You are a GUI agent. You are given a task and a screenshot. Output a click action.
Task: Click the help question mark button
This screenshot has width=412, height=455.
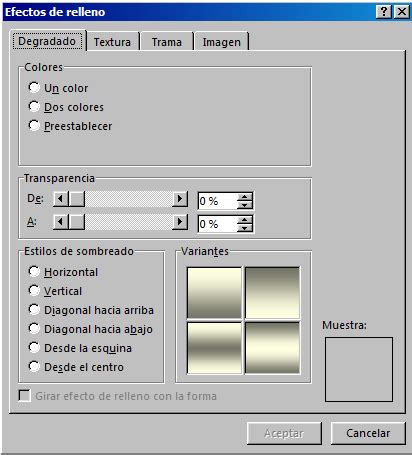383,12
